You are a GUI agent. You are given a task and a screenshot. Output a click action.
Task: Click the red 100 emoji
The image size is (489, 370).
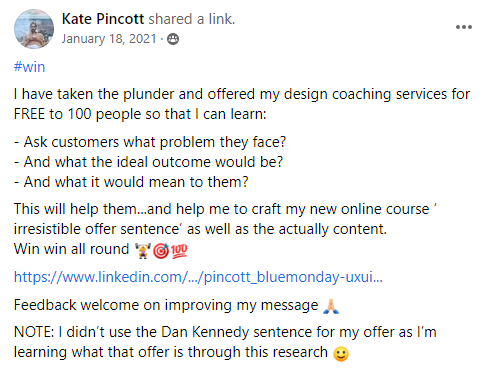(x=179, y=251)
